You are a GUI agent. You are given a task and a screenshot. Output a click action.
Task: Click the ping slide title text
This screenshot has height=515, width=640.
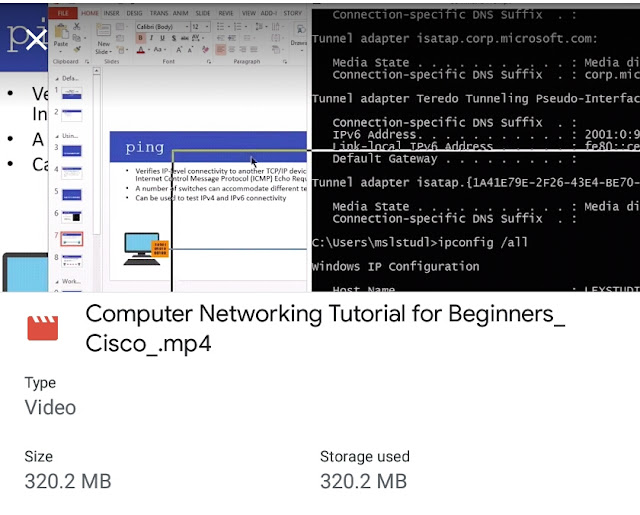(x=145, y=147)
